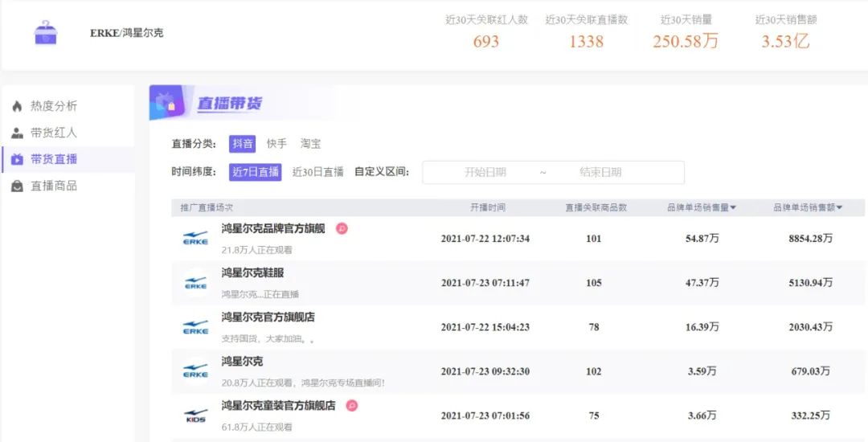Open the 鸿星尔克鞋服 live room link

click(252, 272)
